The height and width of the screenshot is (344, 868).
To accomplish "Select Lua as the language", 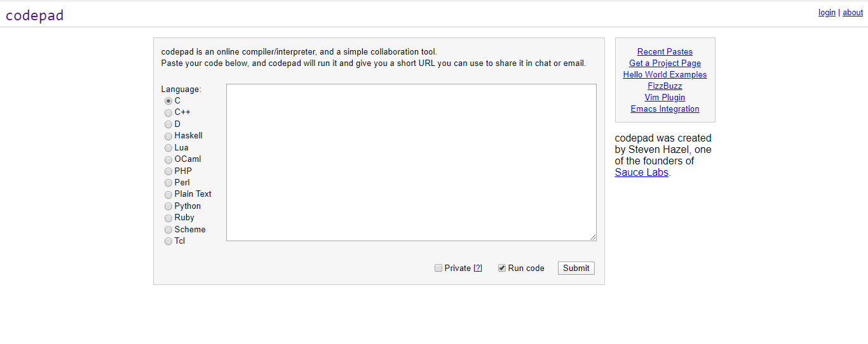I will [x=168, y=148].
